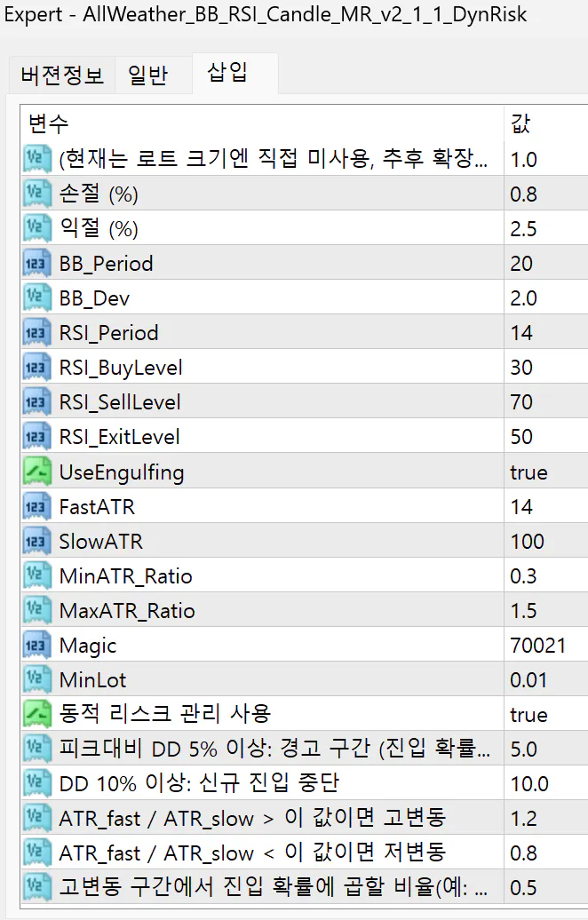This screenshot has height=920, width=588.
Task: Click the double-type icon beside 손절 (%)
Action: [x=36, y=194]
